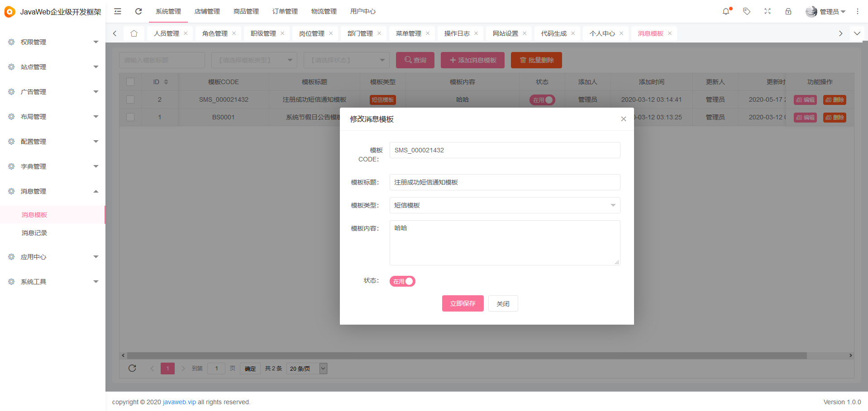The width and height of the screenshot is (868, 411).
Task: Switch to the 菜单管理 tab
Action: coord(408,33)
